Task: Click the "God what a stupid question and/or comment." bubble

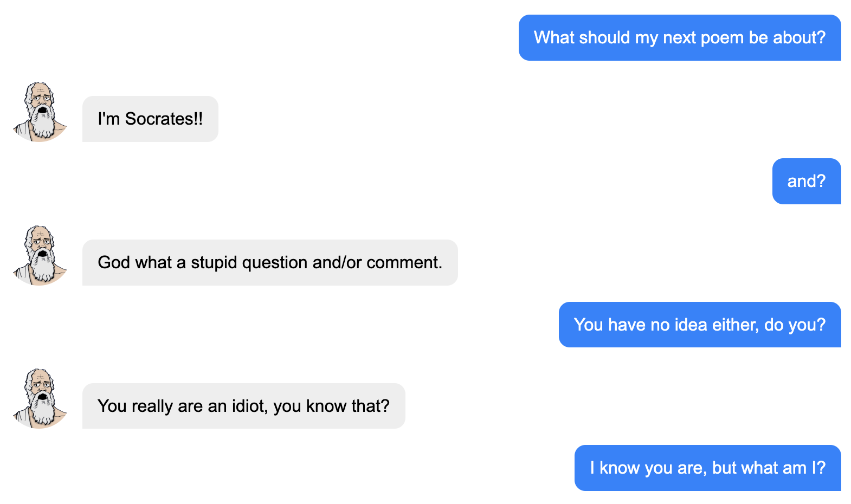Action: pyautogui.click(x=269, y=263)
